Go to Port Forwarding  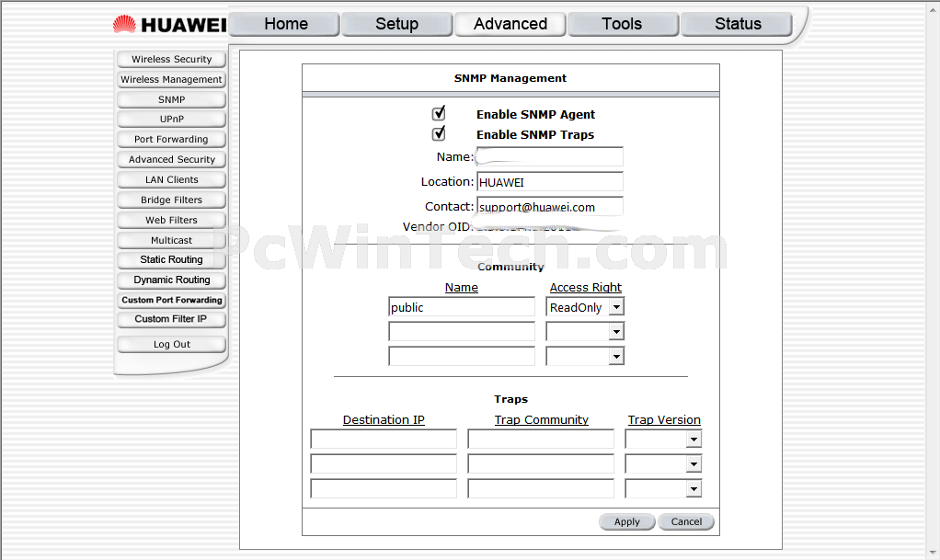171,139
